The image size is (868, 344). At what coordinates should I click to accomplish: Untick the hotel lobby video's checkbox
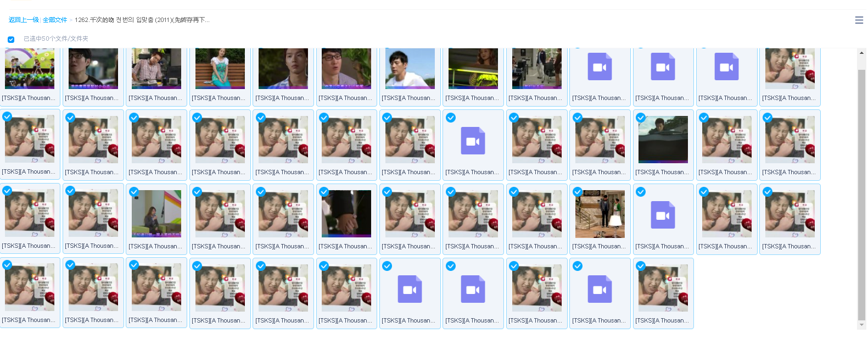[578, 192]
